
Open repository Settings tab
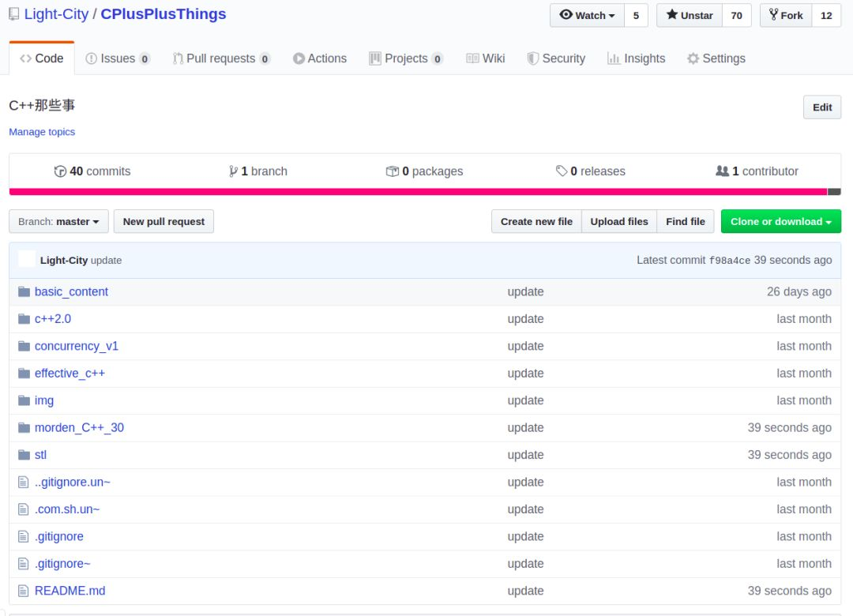coord(716,58)
